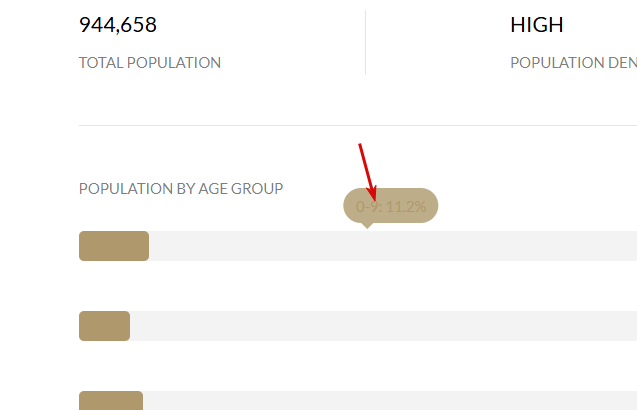Click the gray empty track of the first age bar
The width and height of the screenshot is (637, 410).
[x=393, y=246]
